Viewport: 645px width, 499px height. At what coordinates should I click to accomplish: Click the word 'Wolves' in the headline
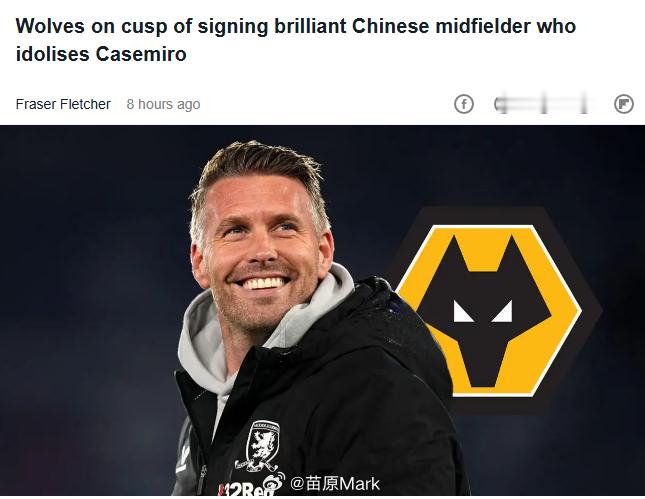[x=48, y=26]
